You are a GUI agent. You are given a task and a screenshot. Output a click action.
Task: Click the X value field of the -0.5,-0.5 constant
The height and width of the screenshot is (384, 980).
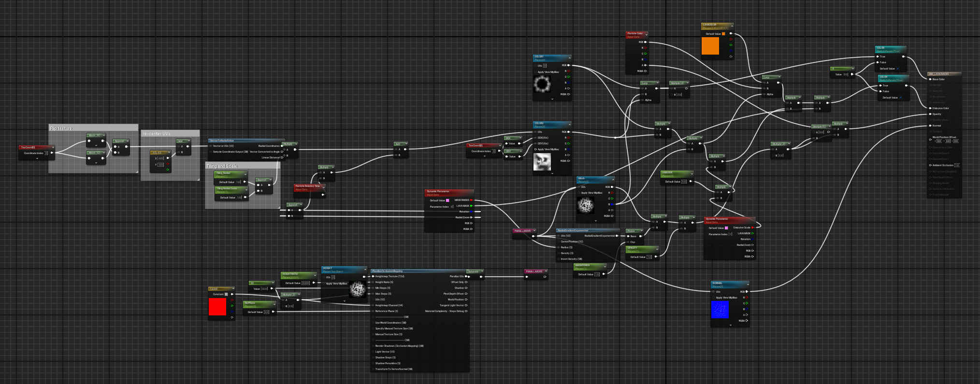click(161, 158)
